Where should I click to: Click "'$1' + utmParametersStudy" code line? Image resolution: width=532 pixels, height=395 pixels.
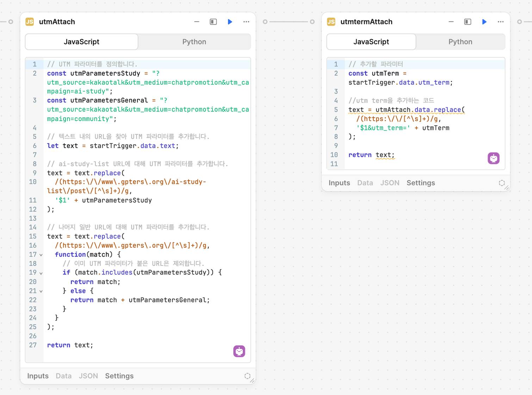[x=103, y=200]
